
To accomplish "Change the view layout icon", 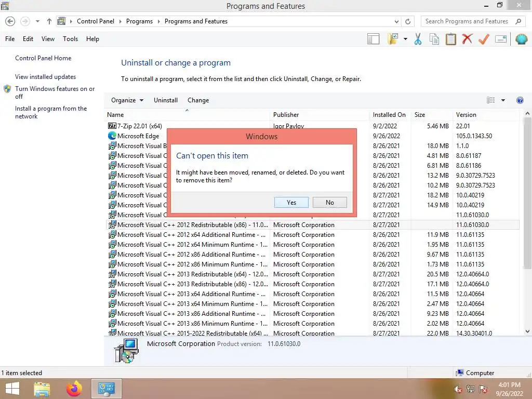I will pos(490,100).
